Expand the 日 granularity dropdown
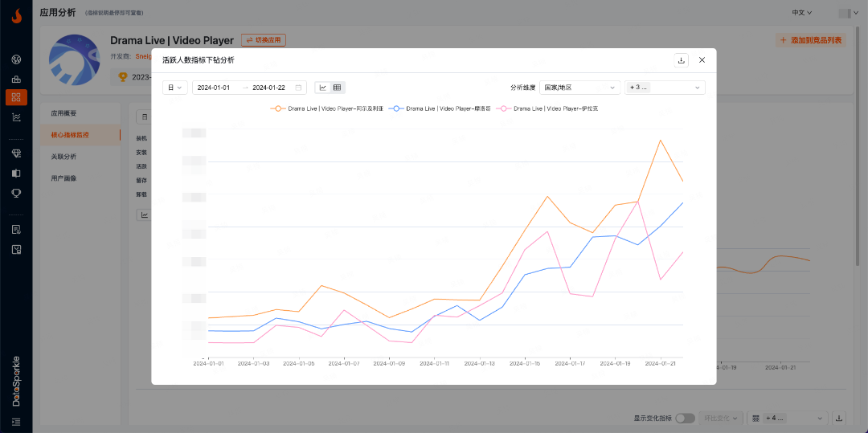Image resolution: width=868 pixels, height=433 pixels. 174,88
